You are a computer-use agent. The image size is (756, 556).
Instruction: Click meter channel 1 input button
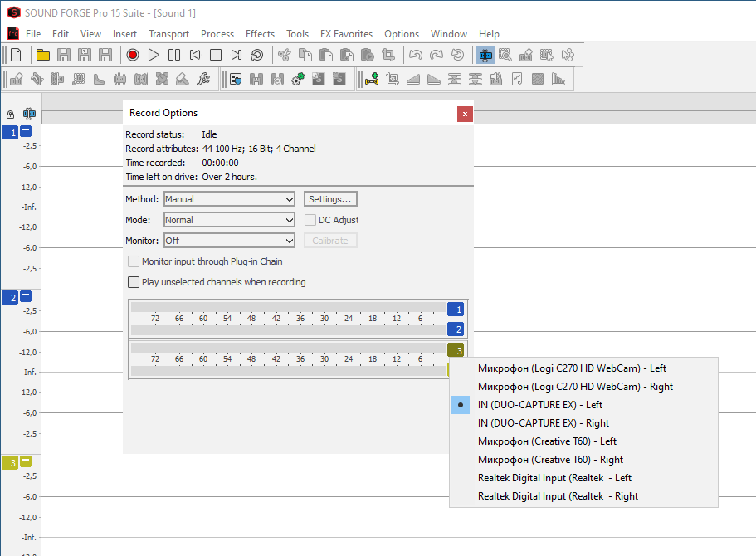click(455, 309)
